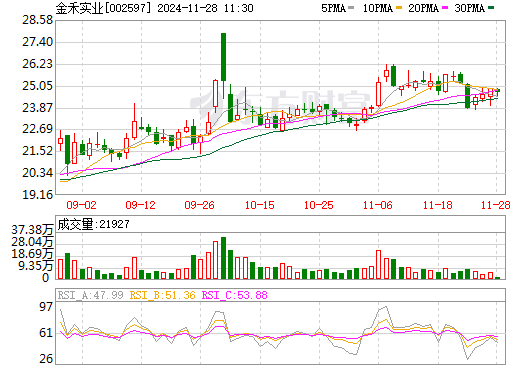Select the 09-12 date label
Viewport: 520px width, 365px height.
(141, 205)
